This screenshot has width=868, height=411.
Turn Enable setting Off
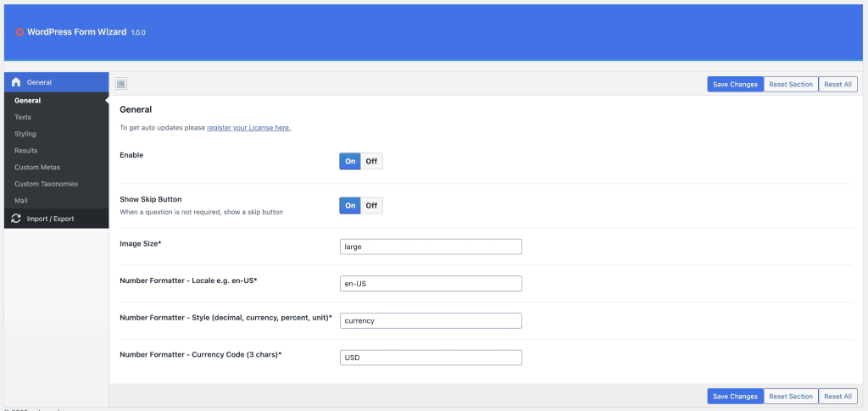[x=371, y=161]
